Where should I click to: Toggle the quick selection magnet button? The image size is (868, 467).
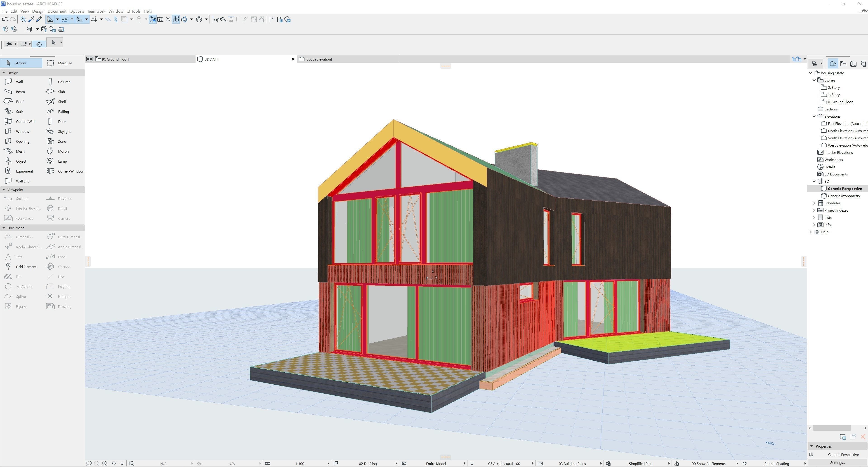click(x=39, y=44)
